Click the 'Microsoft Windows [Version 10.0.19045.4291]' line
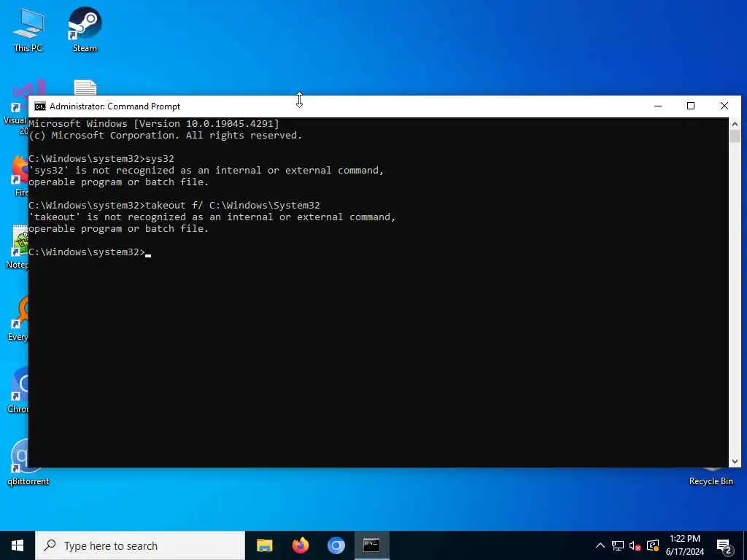This screenshot has height=560, width=747. tap(154, 124)
